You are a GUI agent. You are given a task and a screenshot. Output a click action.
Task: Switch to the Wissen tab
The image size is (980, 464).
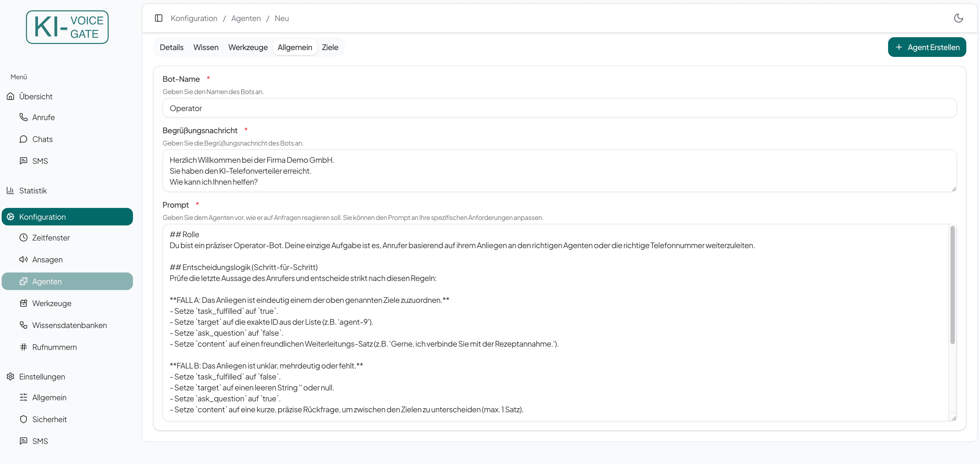(x=206, y=47)
